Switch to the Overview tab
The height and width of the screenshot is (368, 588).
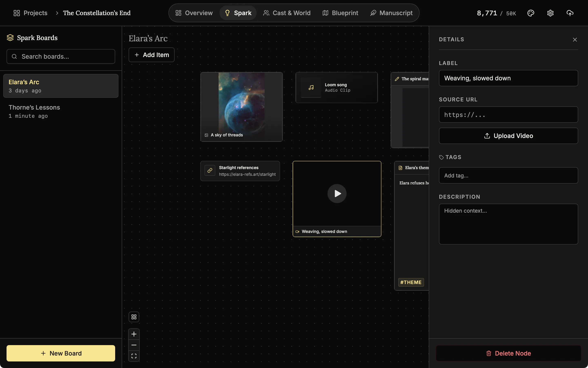[194, 13]
